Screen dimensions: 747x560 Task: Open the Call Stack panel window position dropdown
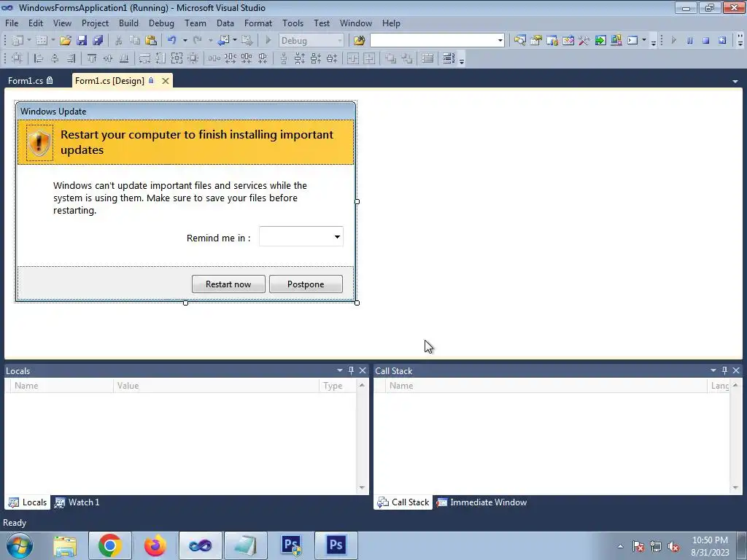[x=713, y=370]
